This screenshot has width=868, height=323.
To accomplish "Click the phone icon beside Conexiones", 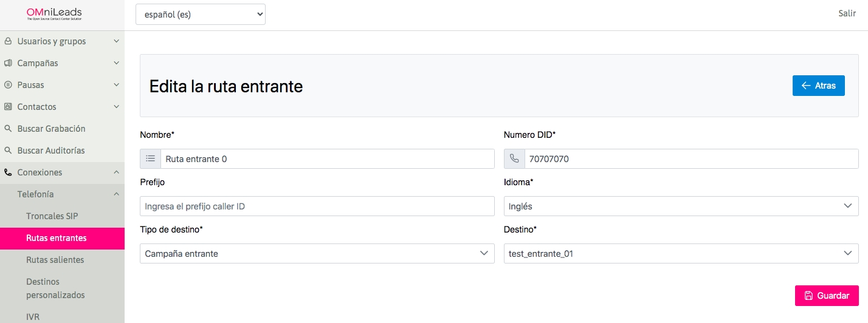I will click(x=8, y=172).
